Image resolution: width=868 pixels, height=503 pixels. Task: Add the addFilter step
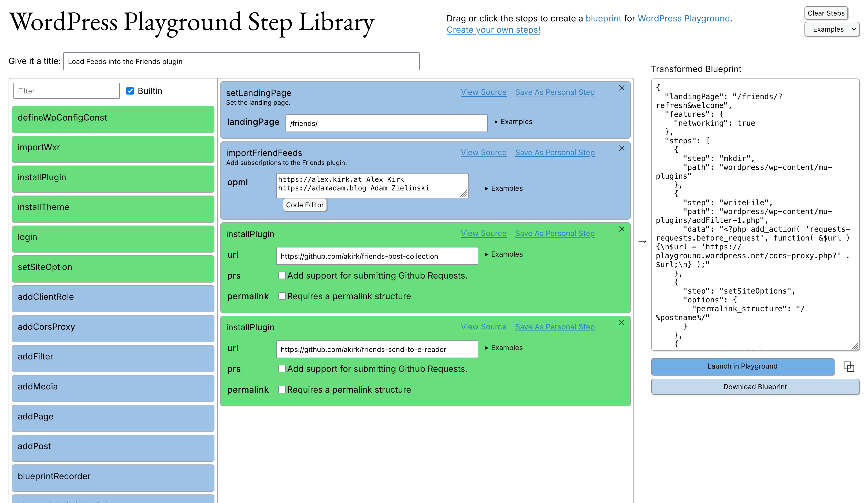pos(113,358)
